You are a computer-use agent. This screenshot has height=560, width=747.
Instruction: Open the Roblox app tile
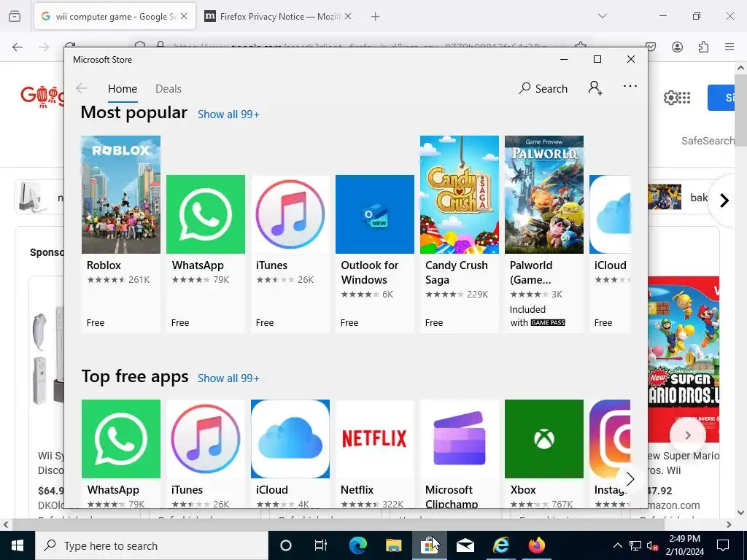(121, 234)
